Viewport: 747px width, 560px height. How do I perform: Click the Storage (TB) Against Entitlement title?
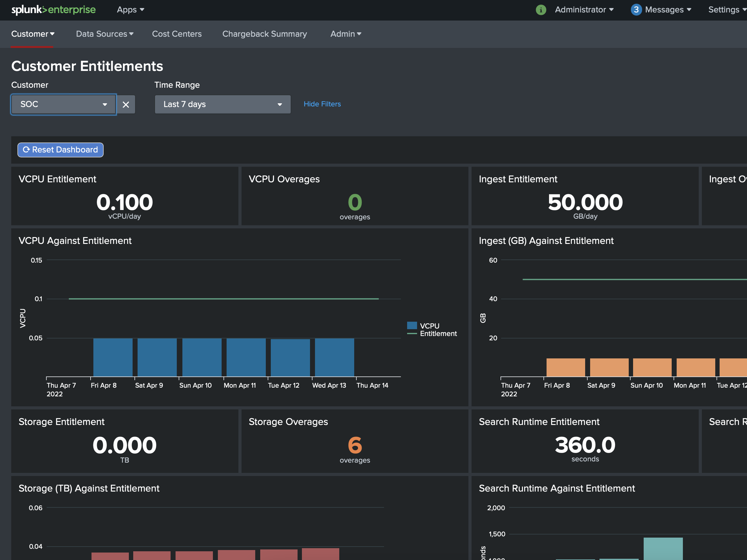pyautogui.click(x=89, y=488)
